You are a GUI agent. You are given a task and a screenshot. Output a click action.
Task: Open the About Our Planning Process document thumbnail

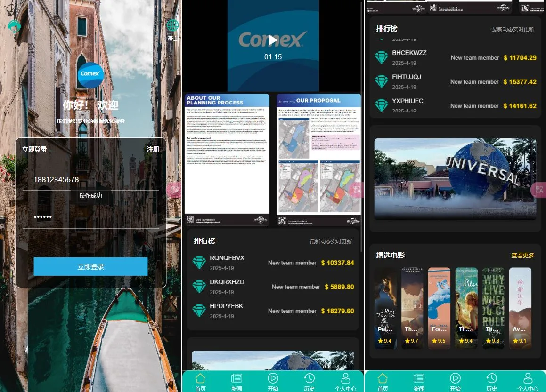(227, 160)
